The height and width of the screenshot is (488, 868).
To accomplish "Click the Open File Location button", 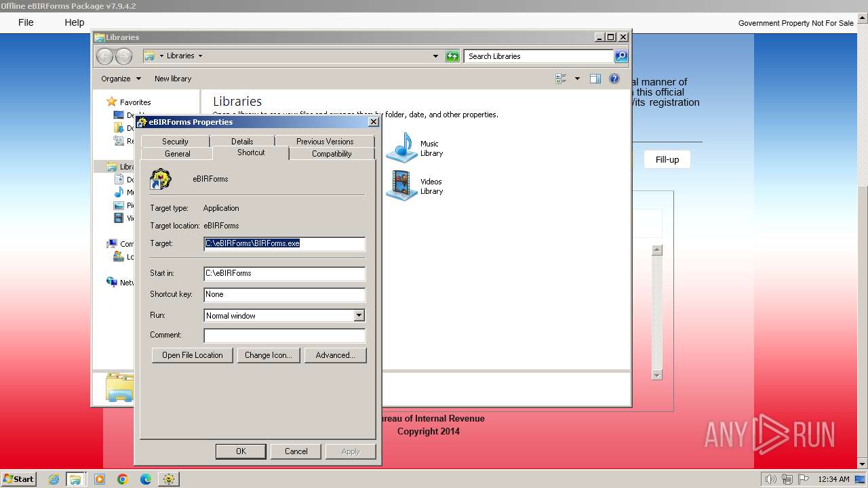I will pos(193,355).
